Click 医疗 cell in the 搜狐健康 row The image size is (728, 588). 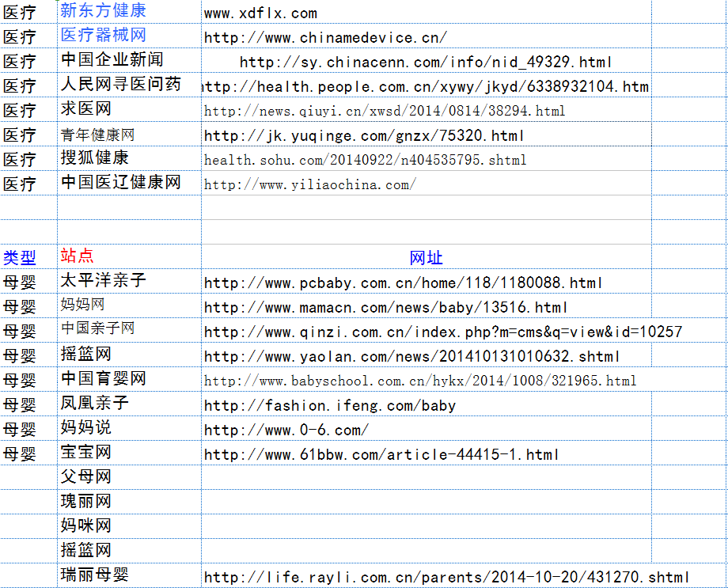click(x=28, y=159)
